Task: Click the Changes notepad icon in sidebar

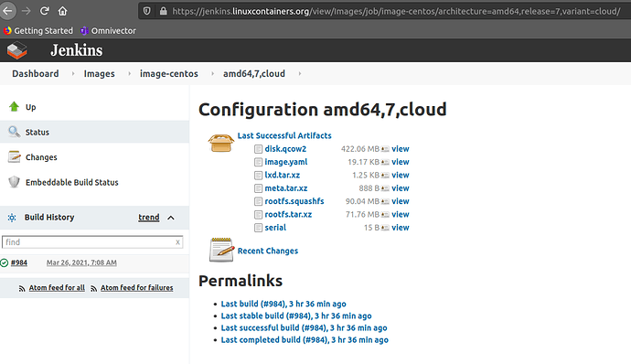Action: pos(14,156)
